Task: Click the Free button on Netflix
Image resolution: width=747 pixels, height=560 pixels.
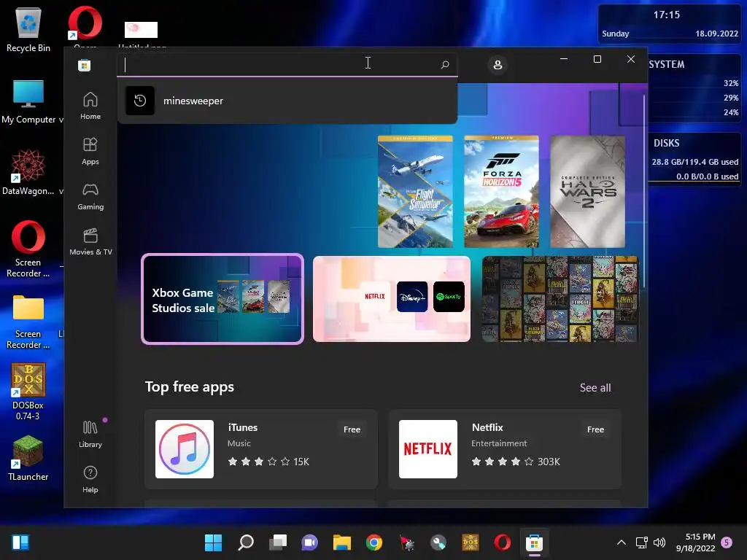Action: [x=595, y=429]
